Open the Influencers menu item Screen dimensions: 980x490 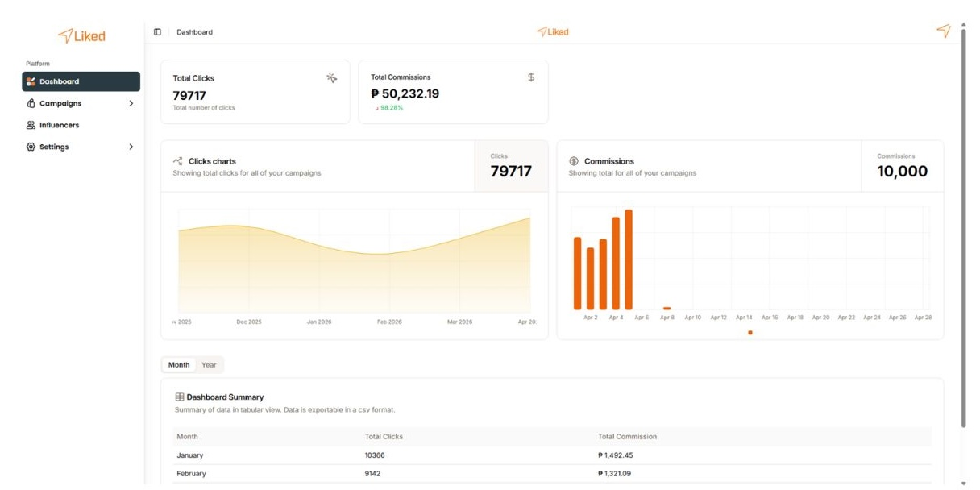point(81,125)
